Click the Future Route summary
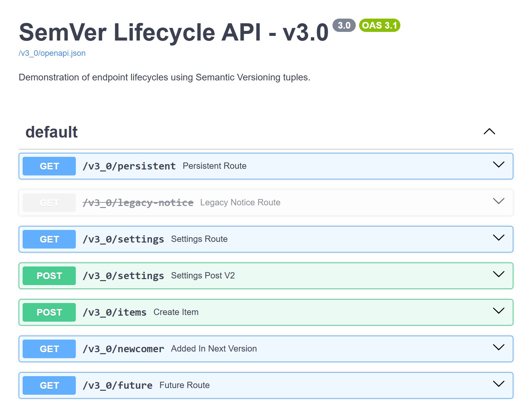The width and height of the screenshot is (532, 414). (x=185, y=385)
